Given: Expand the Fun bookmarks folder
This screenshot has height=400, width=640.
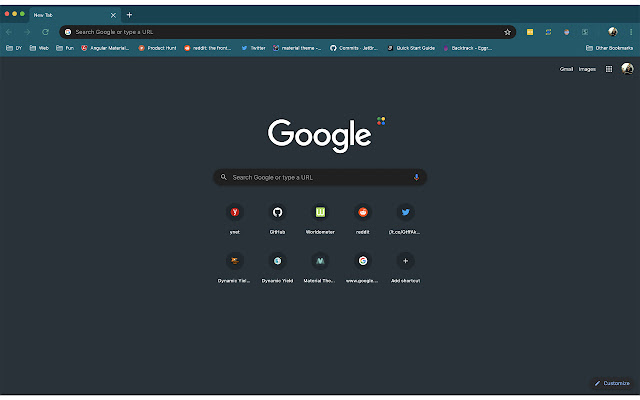Looking at the screenshot, I should click(64, 48).
